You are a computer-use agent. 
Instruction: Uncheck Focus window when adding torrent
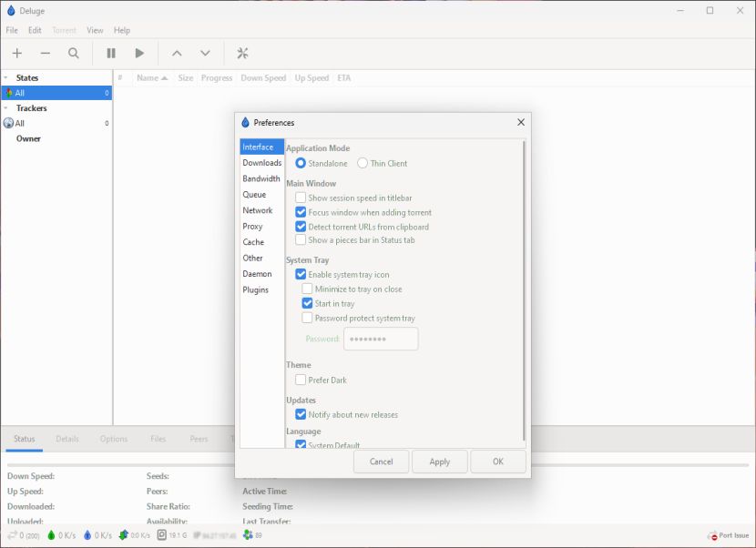click(x=301, y=212)
